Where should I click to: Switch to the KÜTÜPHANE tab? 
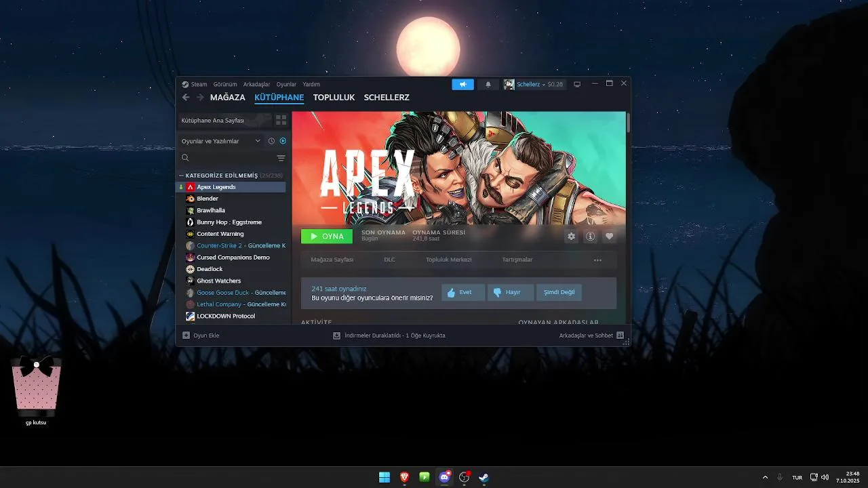click(x=279, y=98)
